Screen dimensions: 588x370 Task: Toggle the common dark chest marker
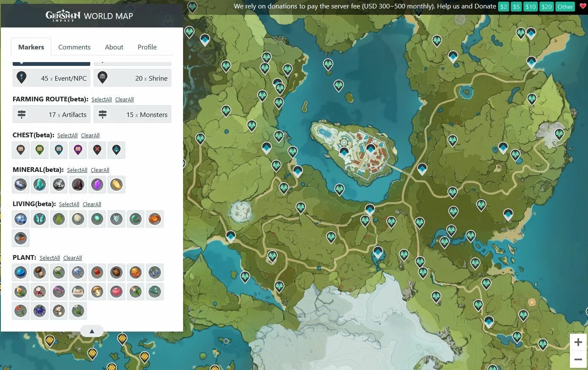point(21,150)
